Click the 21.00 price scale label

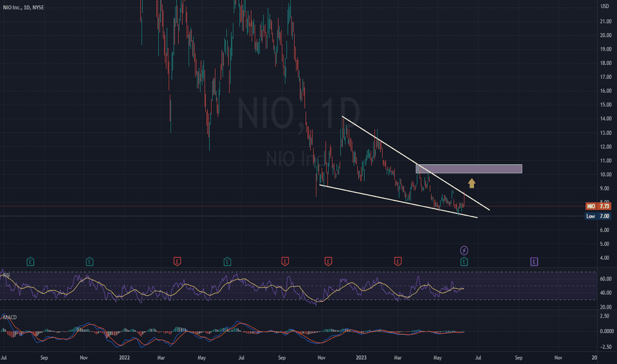point(606,22)
